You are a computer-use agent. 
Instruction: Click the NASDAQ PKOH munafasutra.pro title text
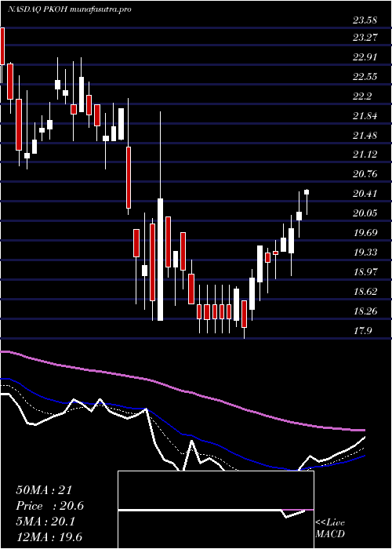pyautogui.click(x=70, y=9)
